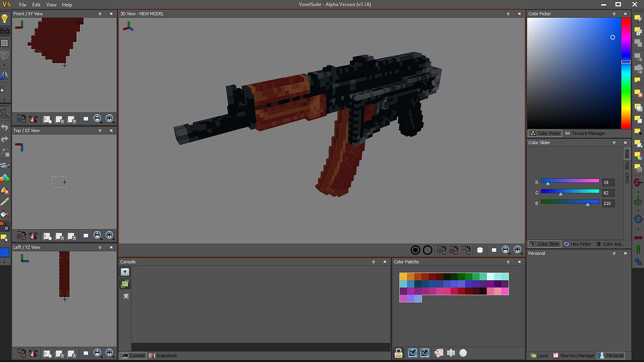Viewport: 644px width, 362px height.
Task: Select the filled circle render mode in 3D View
Action: click(415, 250)
